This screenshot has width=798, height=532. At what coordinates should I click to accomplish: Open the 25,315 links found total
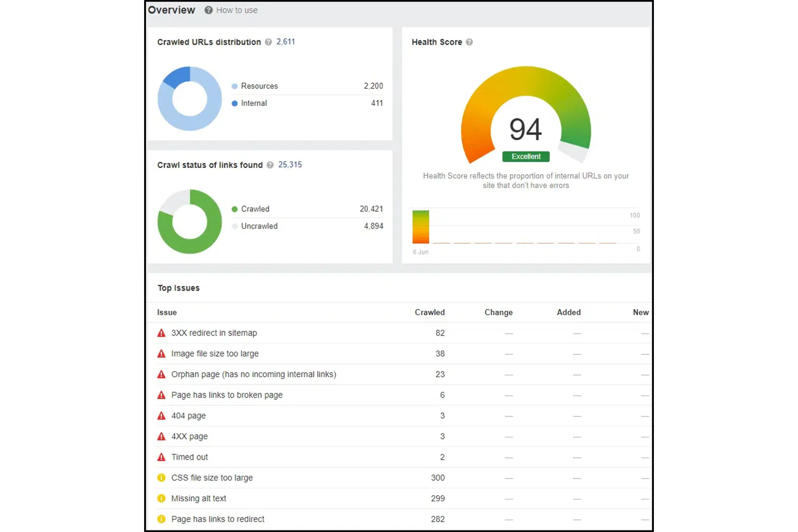[290, 164]
